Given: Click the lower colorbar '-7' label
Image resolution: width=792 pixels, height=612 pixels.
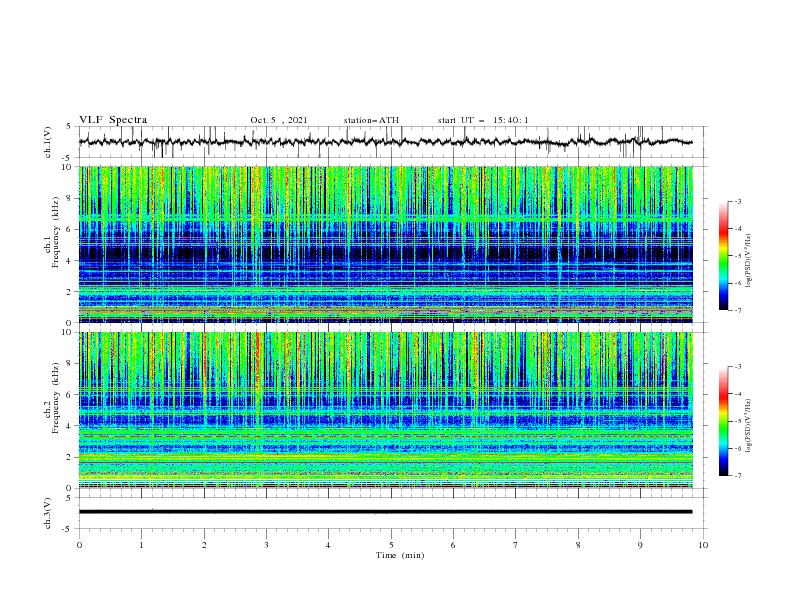Looking at the screenshot, I should coord(737,476).
